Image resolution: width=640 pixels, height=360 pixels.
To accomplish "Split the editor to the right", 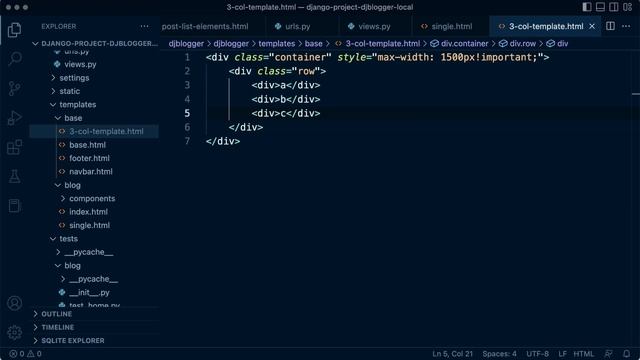I will [610, 26].
